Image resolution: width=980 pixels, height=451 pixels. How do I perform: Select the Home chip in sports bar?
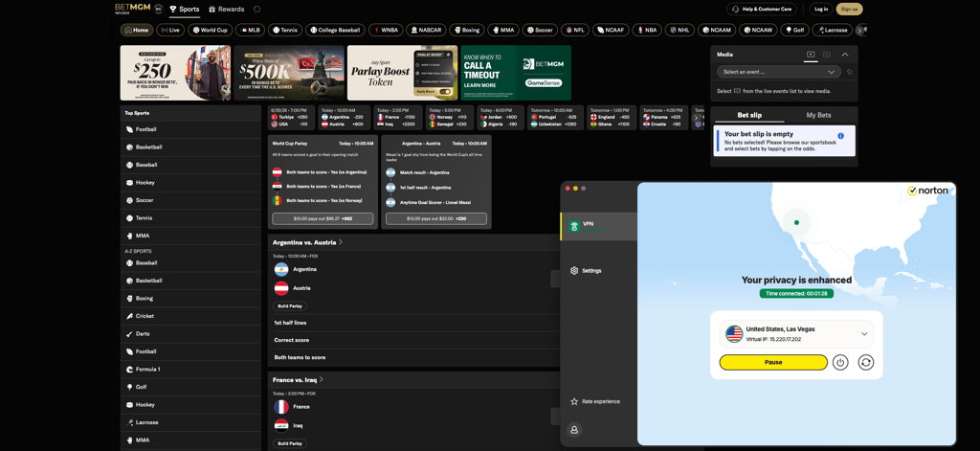137,30
